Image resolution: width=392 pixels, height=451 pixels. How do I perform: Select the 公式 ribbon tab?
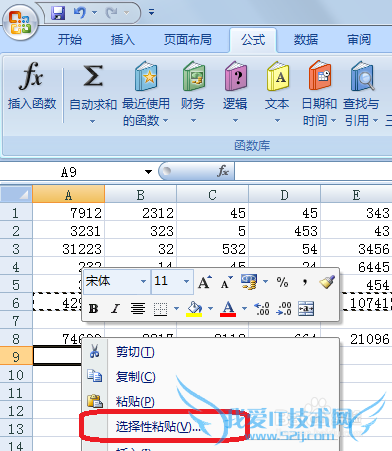tap(253, 40)
